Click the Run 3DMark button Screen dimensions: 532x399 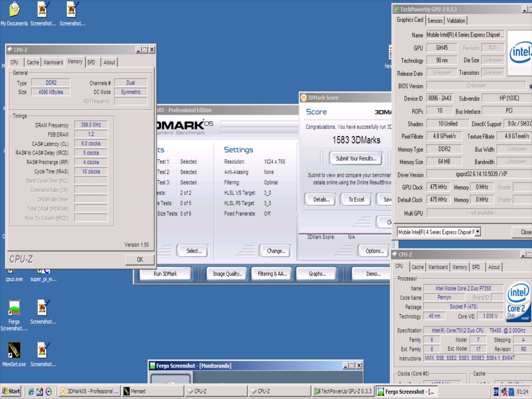165,274
